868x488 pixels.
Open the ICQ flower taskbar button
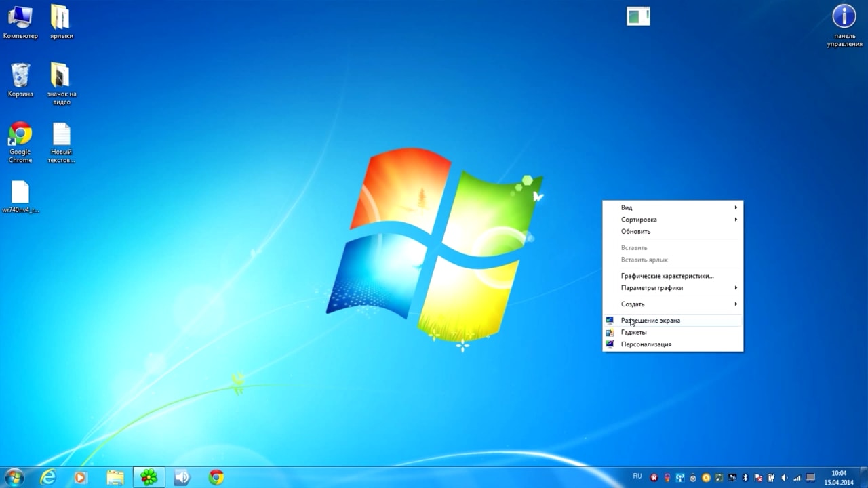pos(149,477)
